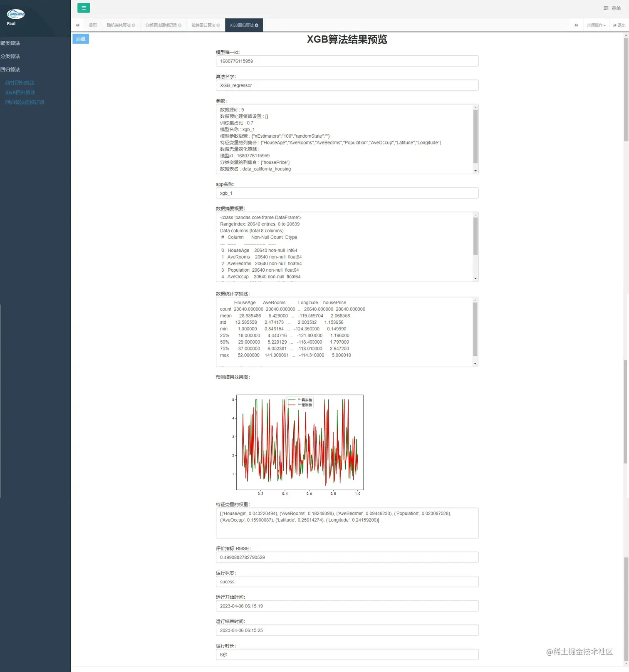Click the cloud logo above Paul

click(x=16, y=14)
